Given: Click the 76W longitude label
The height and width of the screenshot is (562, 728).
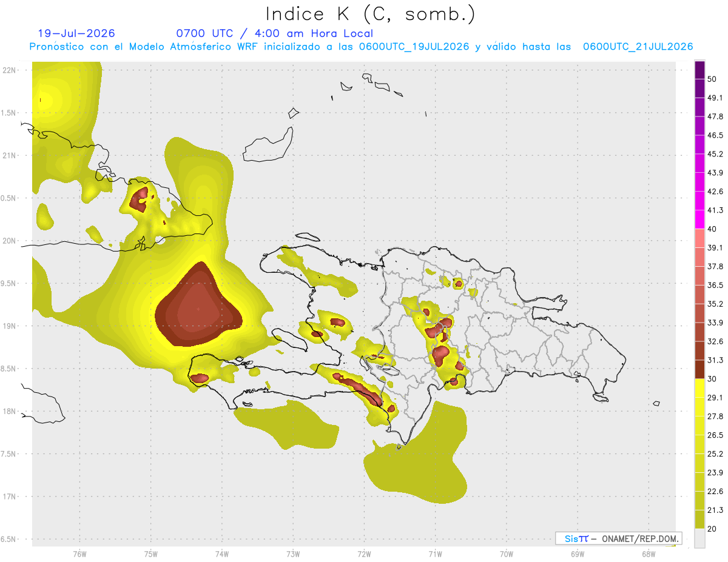Looking at the screenshot, I should [x=79, y=554].
